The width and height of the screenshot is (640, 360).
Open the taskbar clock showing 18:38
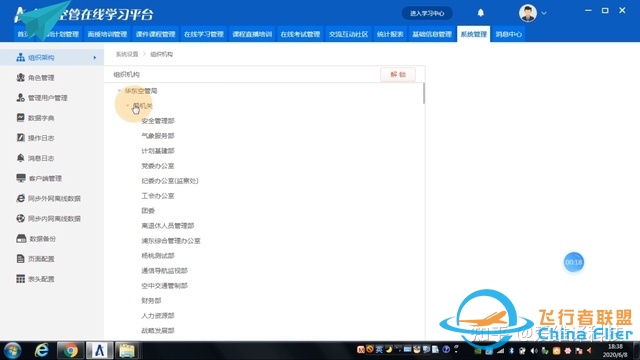click(615, 351)
